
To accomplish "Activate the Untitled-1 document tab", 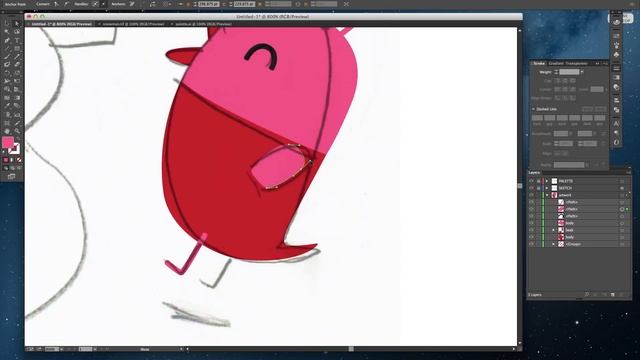I will click(x=61, y=24).
